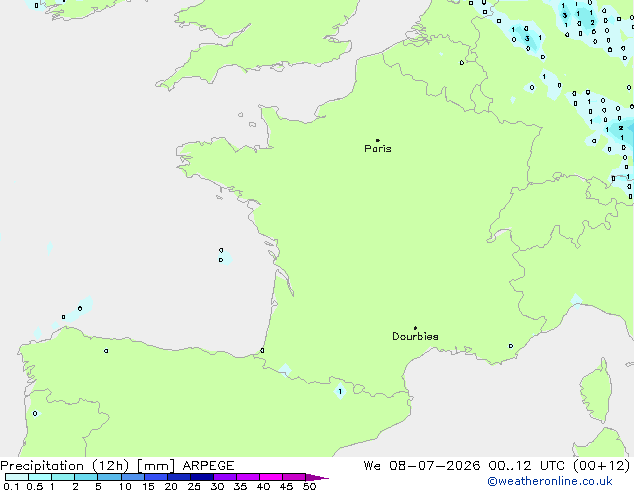Click the Paris city label
Viewport: 634px width, 490px height.
(x=378, y=149)
